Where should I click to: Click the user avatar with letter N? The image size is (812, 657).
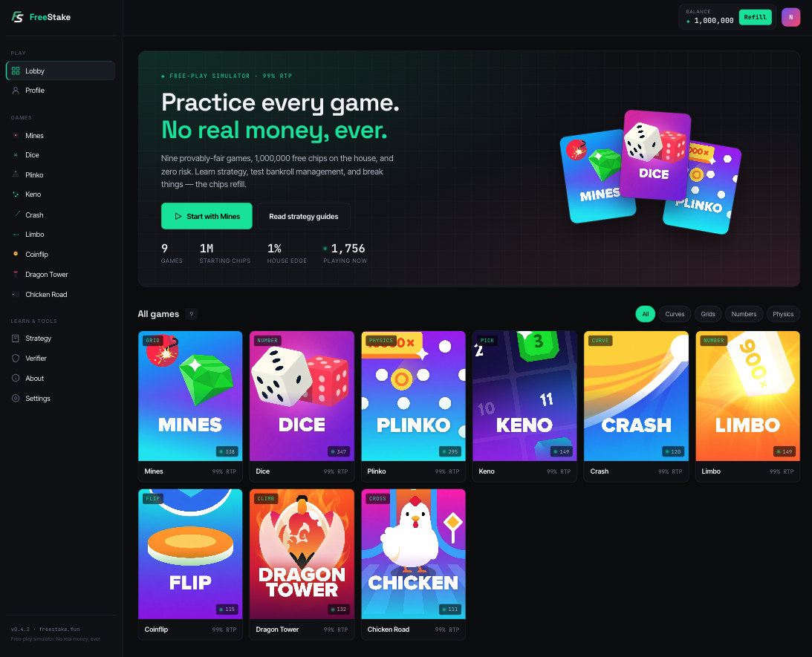coord(790,17)
